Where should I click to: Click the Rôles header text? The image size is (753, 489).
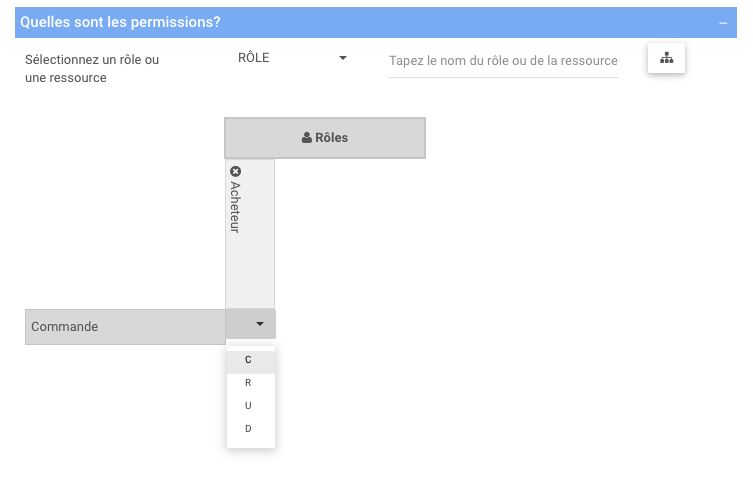pyautogui.click(x=331, y=138)
